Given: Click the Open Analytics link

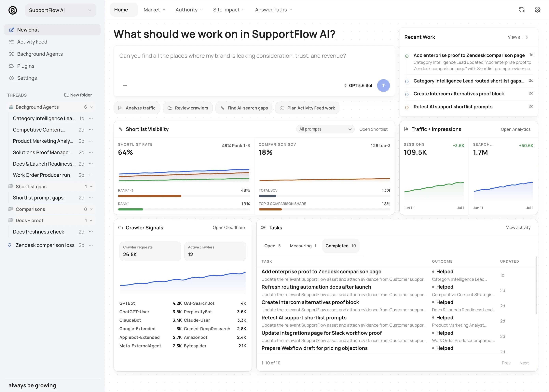Looking at the screenshot, I should coord(515,129).
